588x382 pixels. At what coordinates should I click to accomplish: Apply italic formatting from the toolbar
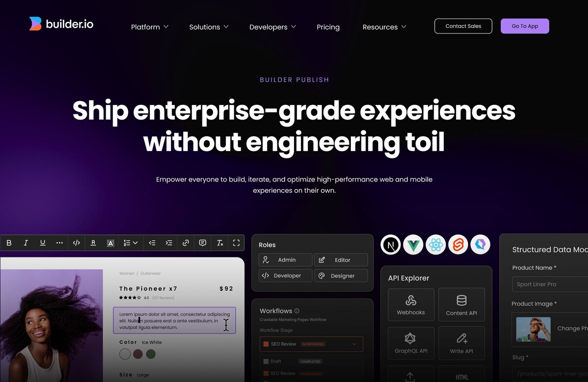pyautogui.click(x=26, y=243)
